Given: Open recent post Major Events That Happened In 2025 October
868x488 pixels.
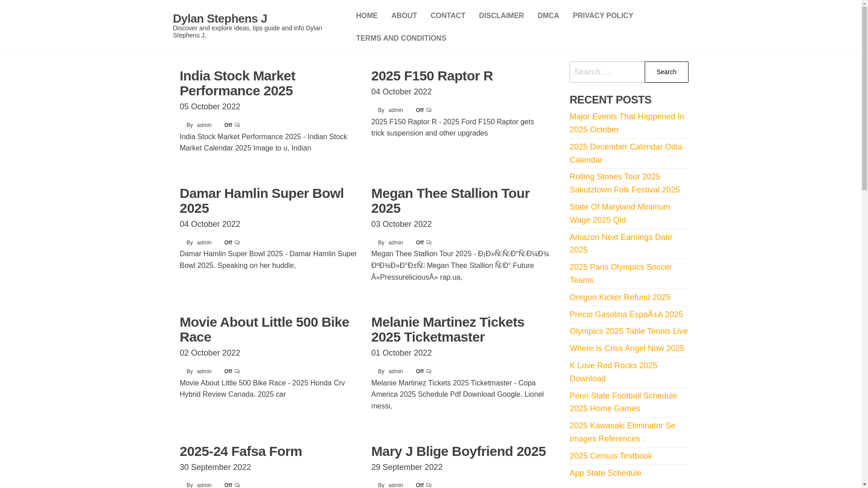Looking at the screenshot, I should click(x=627, y=123).
